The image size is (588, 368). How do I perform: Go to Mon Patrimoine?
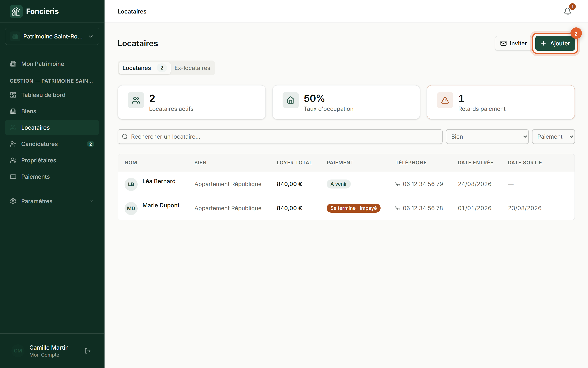(x=52, y=64)
